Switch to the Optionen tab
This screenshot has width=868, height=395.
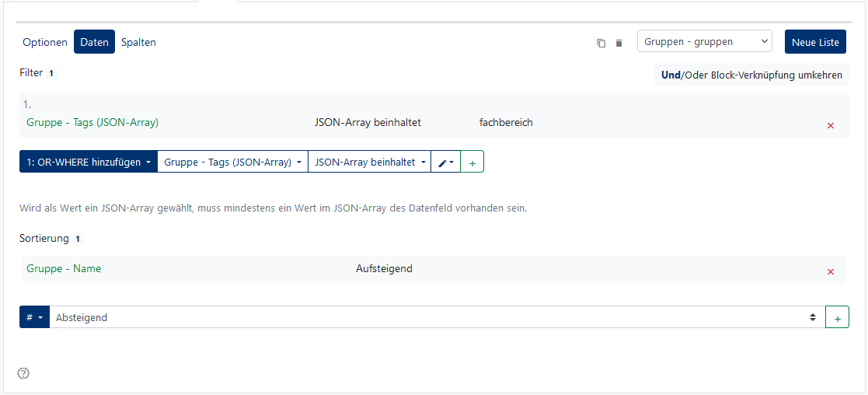[45, 42]
